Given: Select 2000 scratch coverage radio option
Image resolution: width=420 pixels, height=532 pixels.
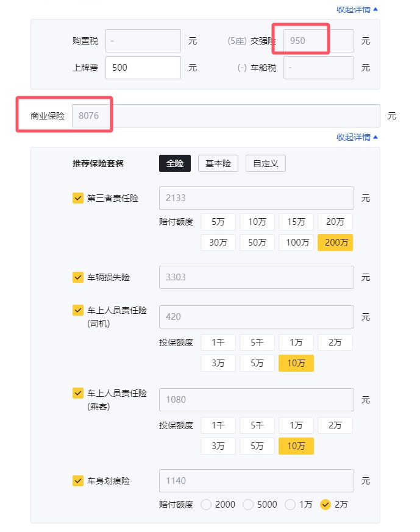Looking at the screenshot, I should (x=207, y=505).
